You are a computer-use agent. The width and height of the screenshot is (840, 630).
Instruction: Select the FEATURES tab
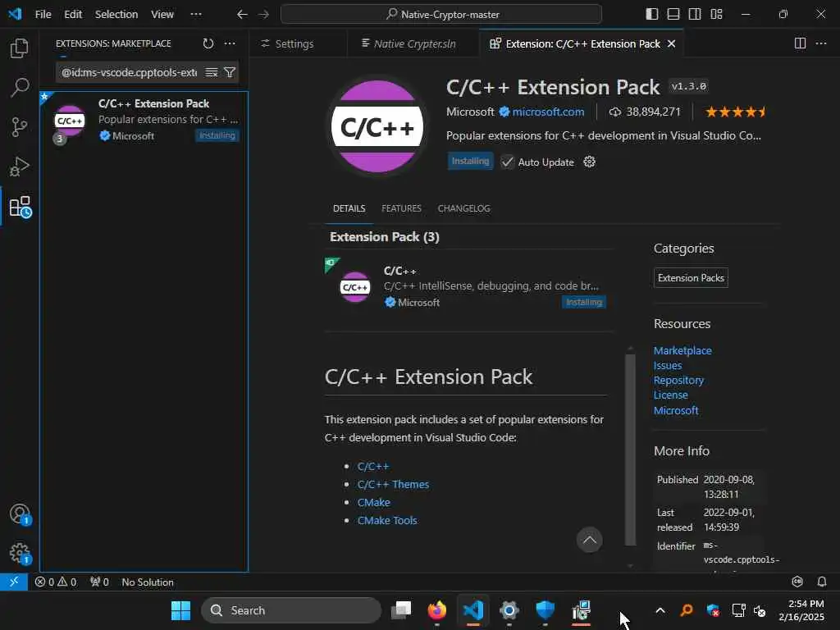(401, 208)
